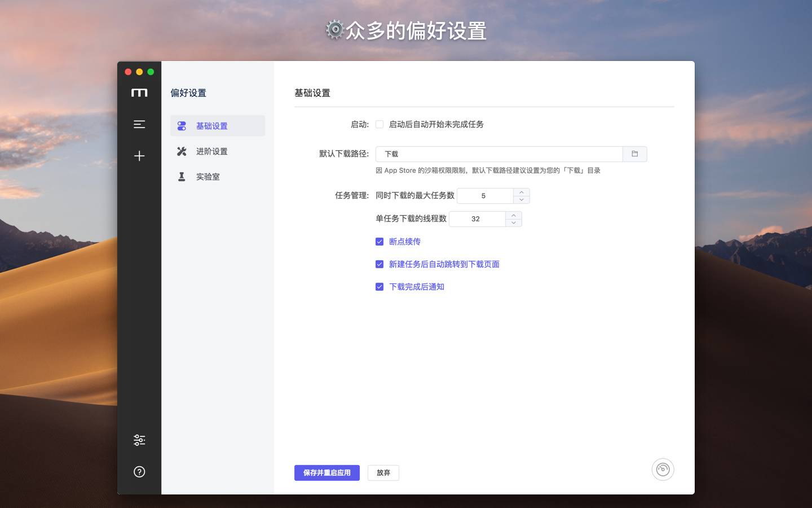This screenshot has width=812, height=508.
Task: Increase the 同时下载的最大任务数 value
Action: click(x=522, y=192)
